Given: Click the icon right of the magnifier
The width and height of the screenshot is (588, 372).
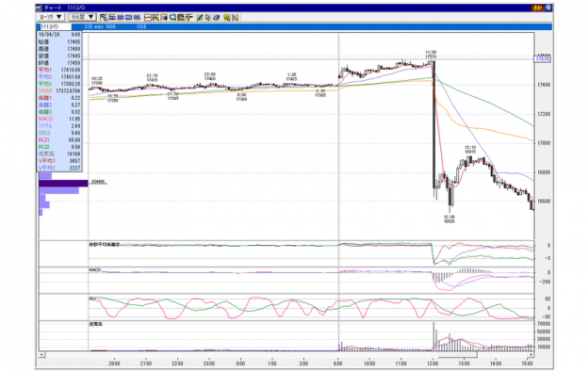Looking at the screenshot, I should coord(181,17).
